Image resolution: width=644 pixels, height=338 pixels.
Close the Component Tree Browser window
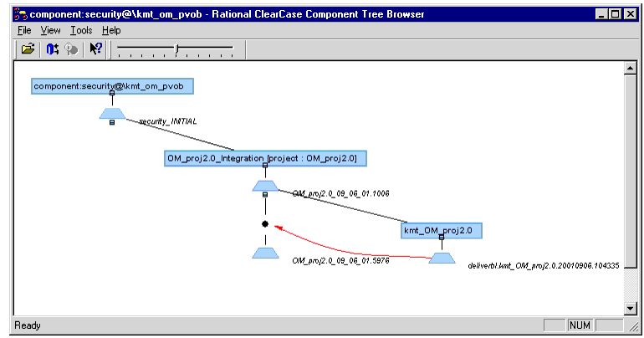pyautogui.click(x=631, y=14)
